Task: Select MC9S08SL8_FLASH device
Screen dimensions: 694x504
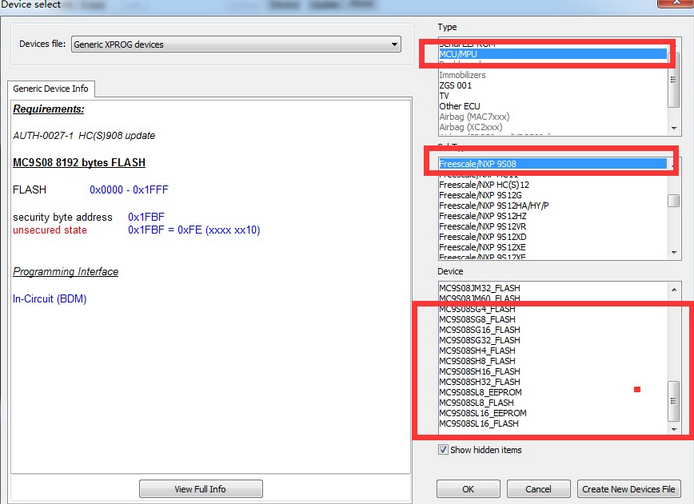Action: tap(552, 403)
